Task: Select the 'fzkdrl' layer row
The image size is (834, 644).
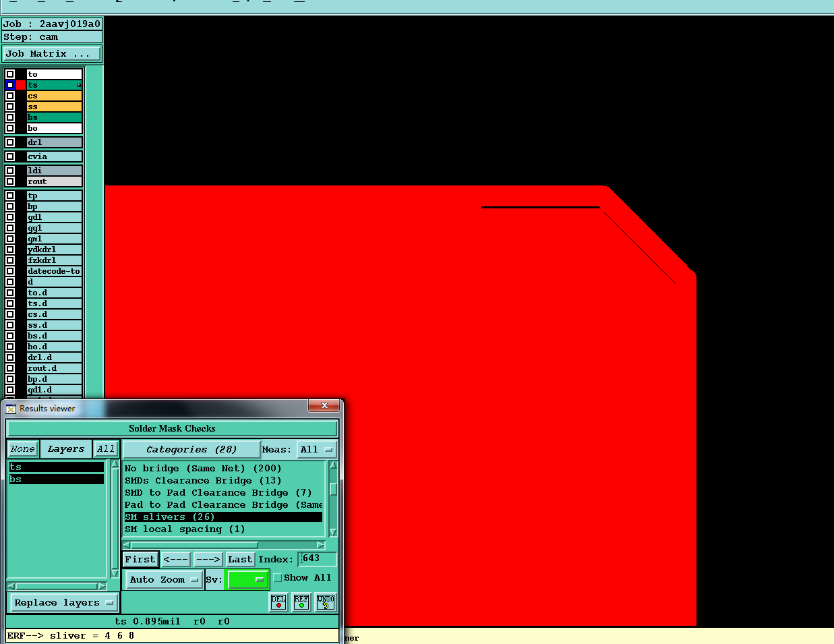Action: (x=54, y=261)
